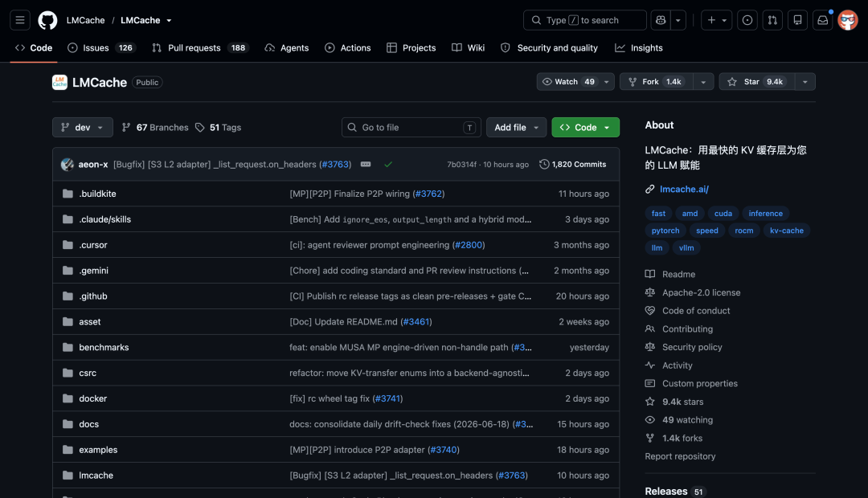Open the user profile avatar menu
868x498 pixels.
coord(848,20)
